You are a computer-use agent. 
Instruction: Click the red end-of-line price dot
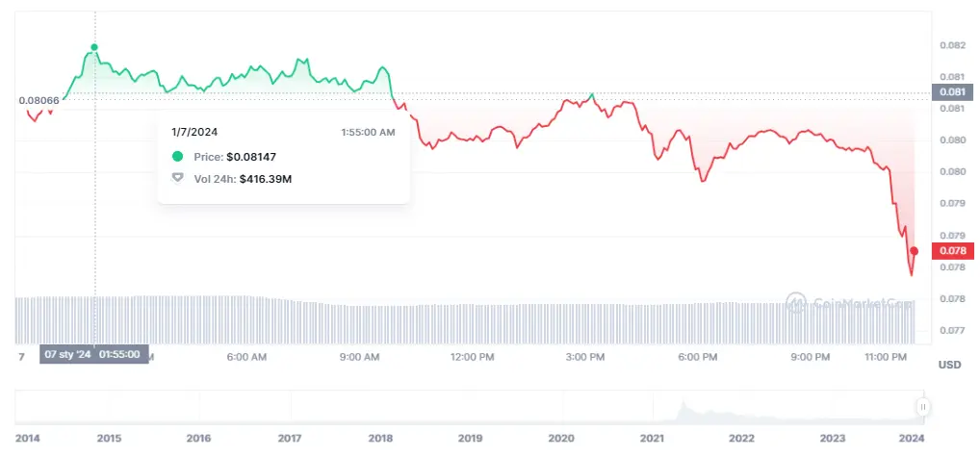pyautogui.click(x=914, y=251)
